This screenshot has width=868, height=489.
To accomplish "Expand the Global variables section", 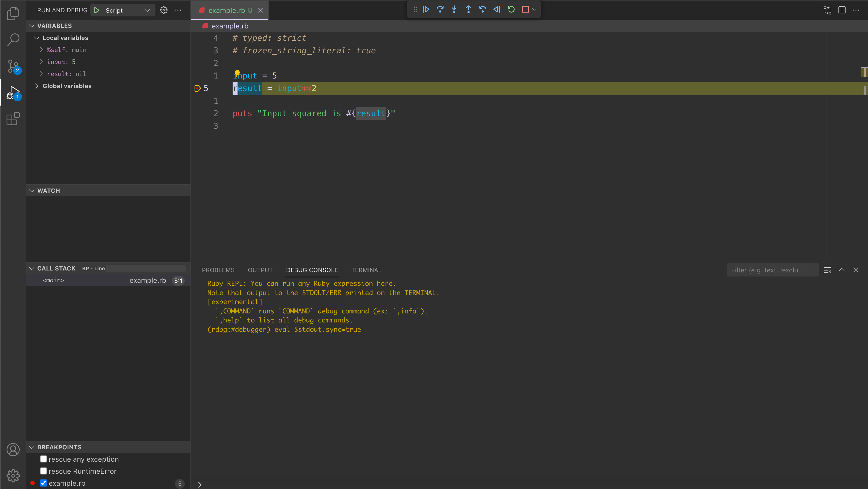I will (x=37, y=86).
